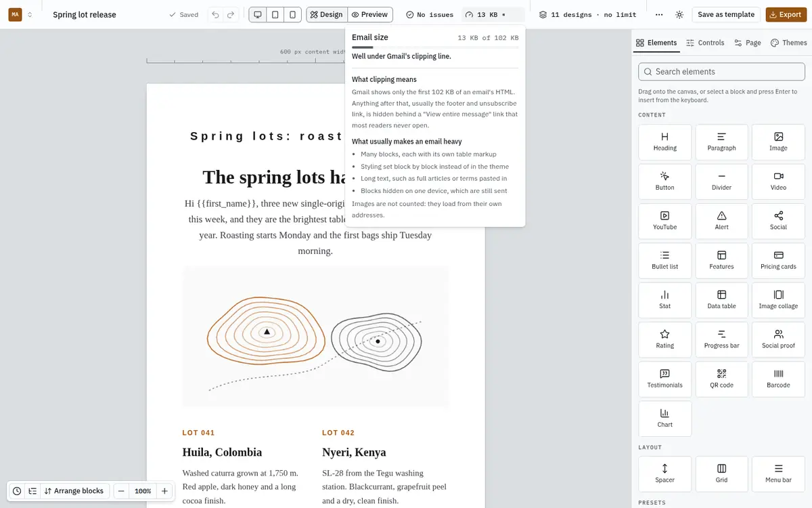Select the Huila, Colombia heading
Image resolution: width=812 pixels, height=508 pixels.
coord(222,452)
